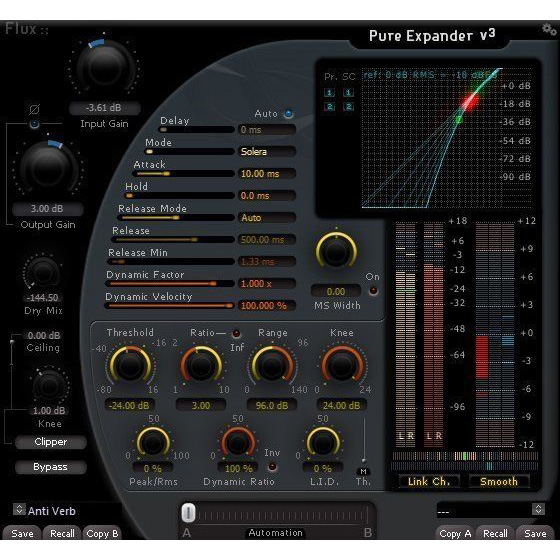The image size is (560, 560).
Task: Click the MS Width value 0.00
Action: [336, 291]
